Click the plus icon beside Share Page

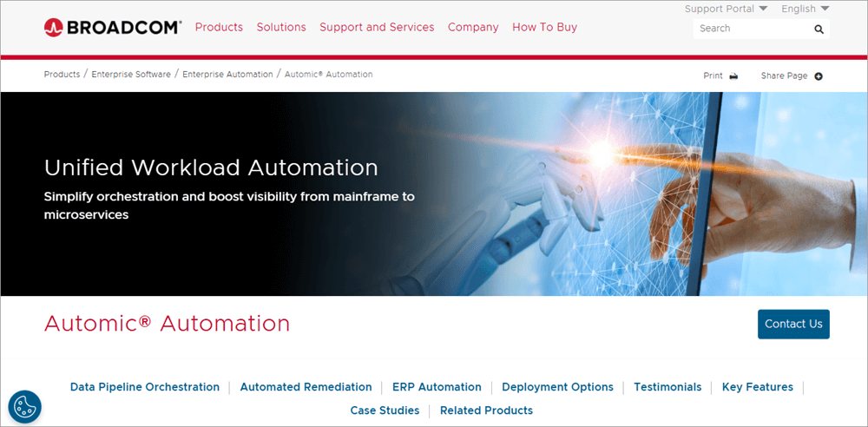819,76
